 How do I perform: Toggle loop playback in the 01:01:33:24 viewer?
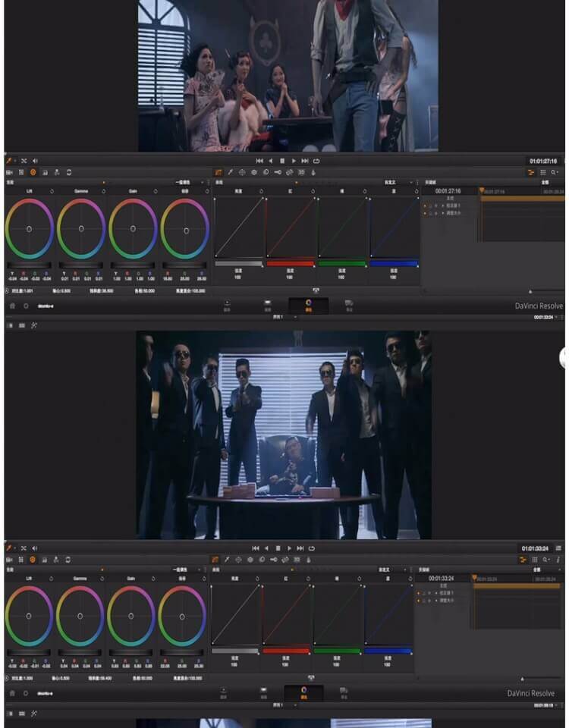coord(312,548)
